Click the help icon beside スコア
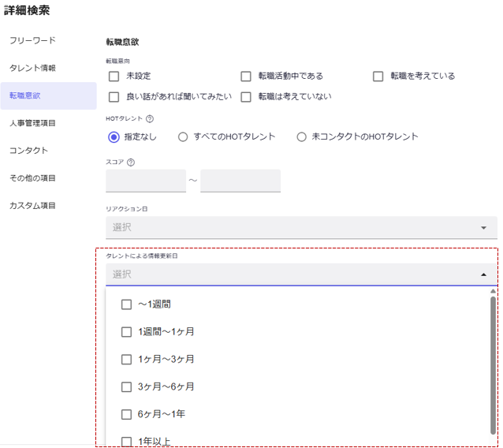This screenshot has height=448, width=503. pyautogui.click(x=131, y=162)
